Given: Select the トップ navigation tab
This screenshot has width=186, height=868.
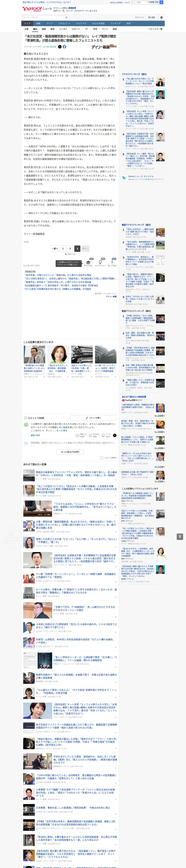Looking at the screenshot, I should 27,24.
